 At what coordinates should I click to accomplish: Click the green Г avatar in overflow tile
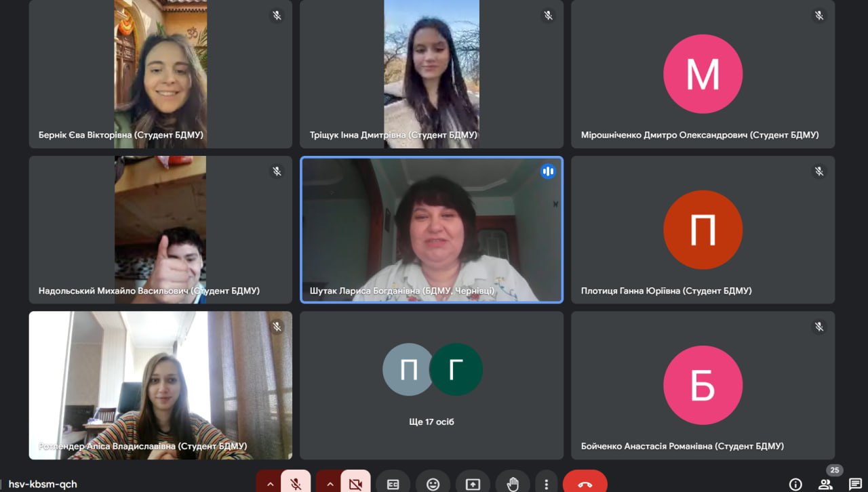(x=456, y=369)
